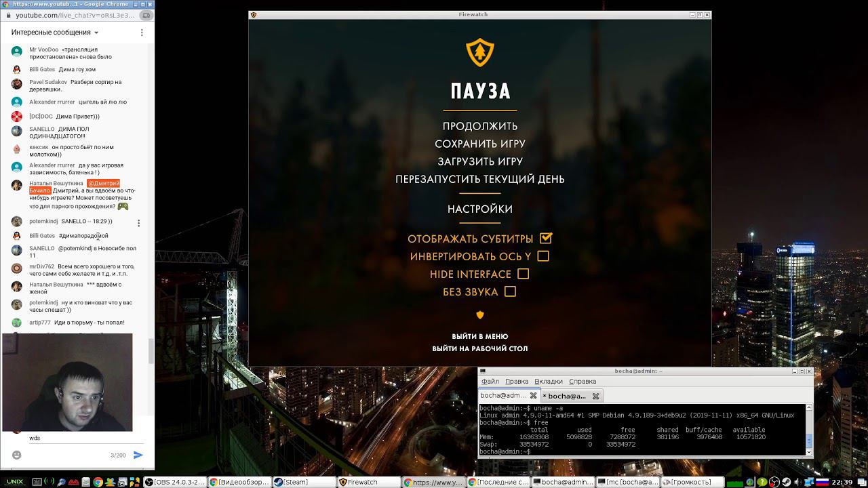The image size is (868, 488).
Task: Open the UNIX start menu button
Action: [x=15, y=482]
